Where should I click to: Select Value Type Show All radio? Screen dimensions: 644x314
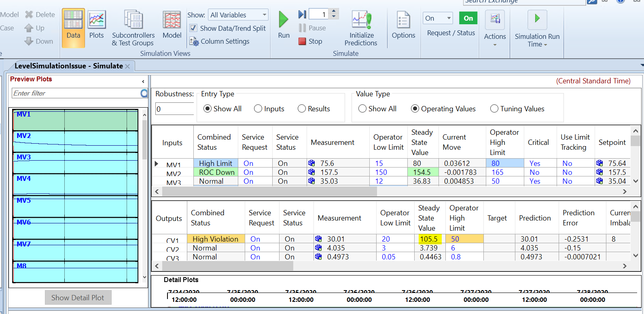362,108
